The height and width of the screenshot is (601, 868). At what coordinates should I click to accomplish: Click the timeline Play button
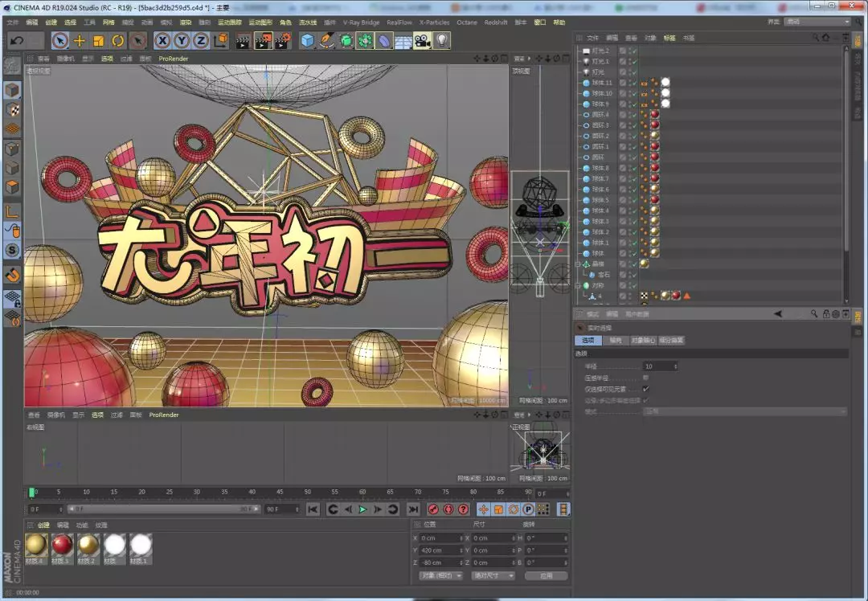362,509
